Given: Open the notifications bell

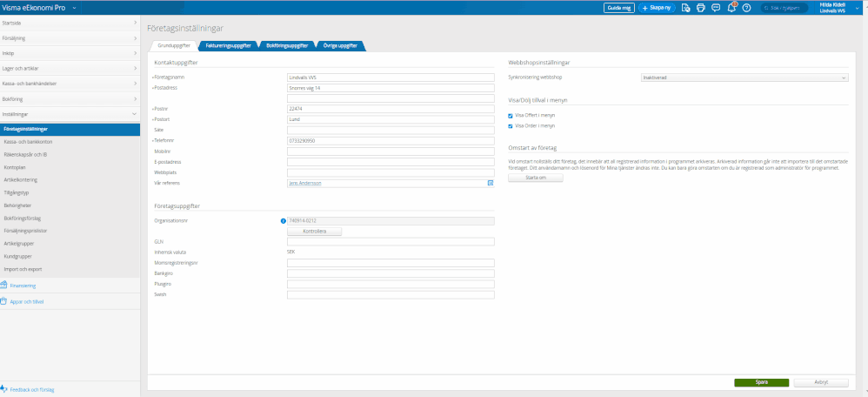Looking at the screenshot, I should [731, 8].
